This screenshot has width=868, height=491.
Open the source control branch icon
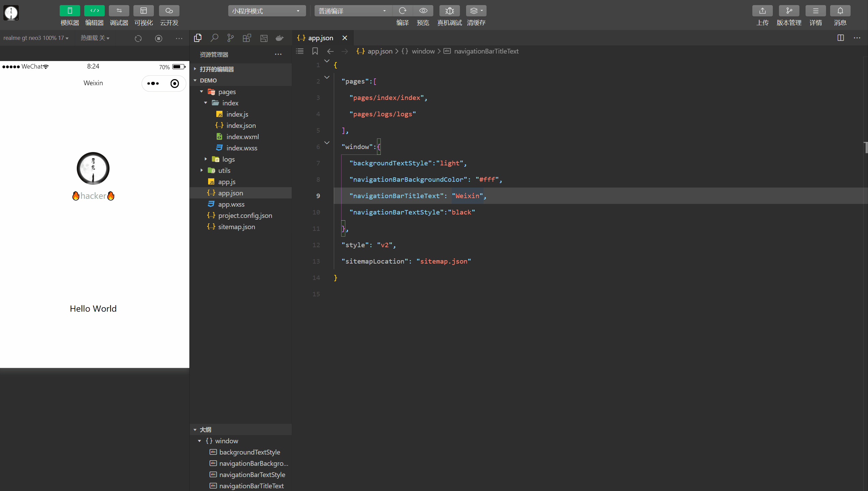[231, 38]
